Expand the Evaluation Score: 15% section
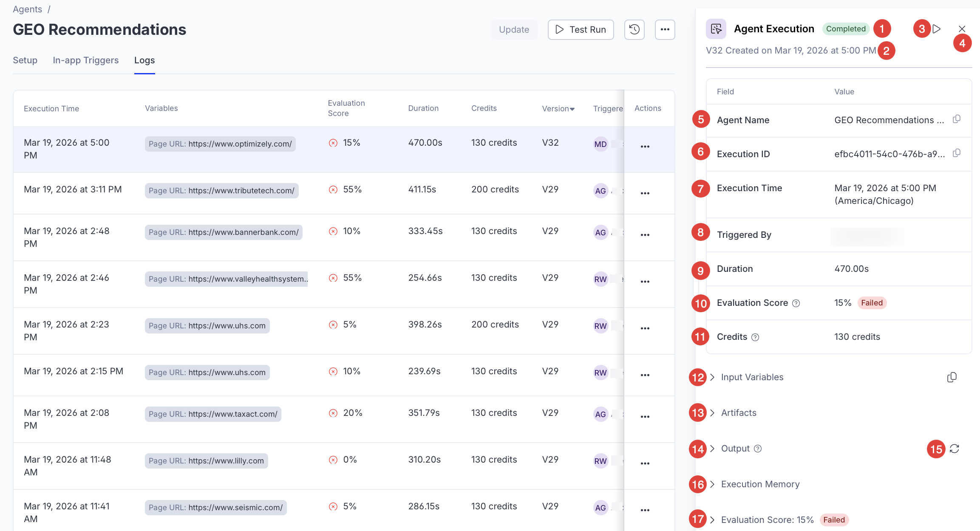 point(767,520)
